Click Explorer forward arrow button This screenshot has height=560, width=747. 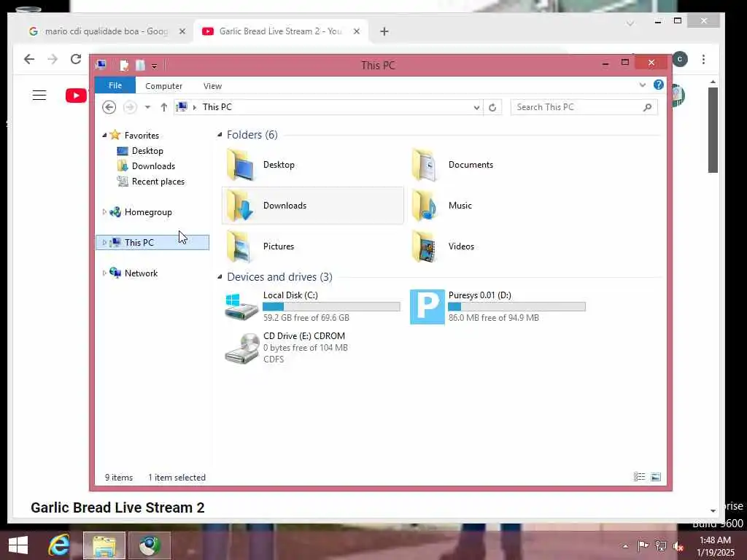pyautogui.click(x=130, y=107)
